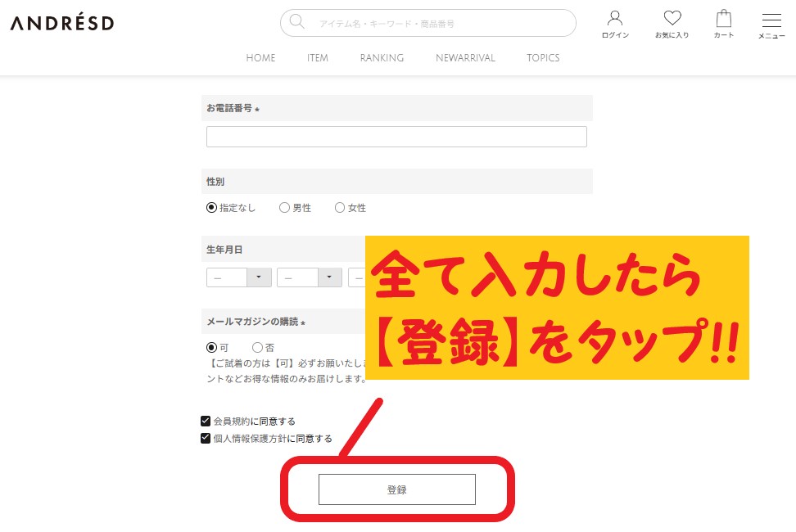Viewport: 796px width, 532px height.
Task: Open the birth year dropdown
Action: coord(238,277)
